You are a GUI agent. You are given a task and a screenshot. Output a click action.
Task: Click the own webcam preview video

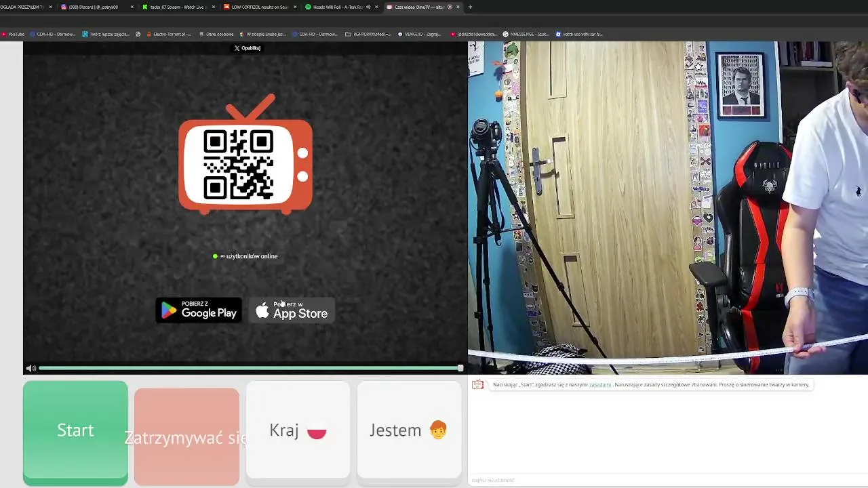pos(668,207)
